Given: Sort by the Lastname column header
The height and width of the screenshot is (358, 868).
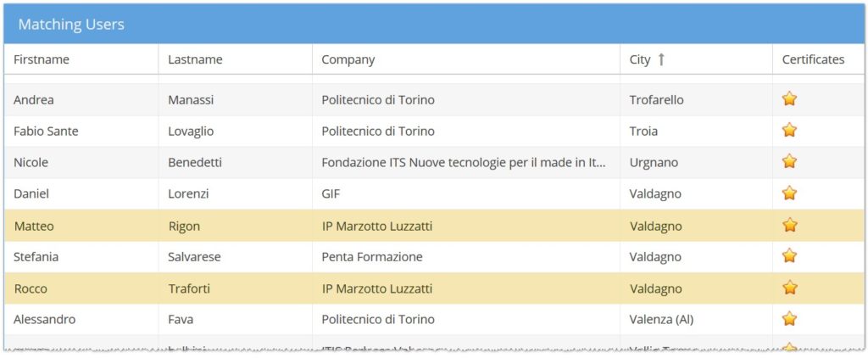Looking at the screenshot, I should (x=195, y=59).
